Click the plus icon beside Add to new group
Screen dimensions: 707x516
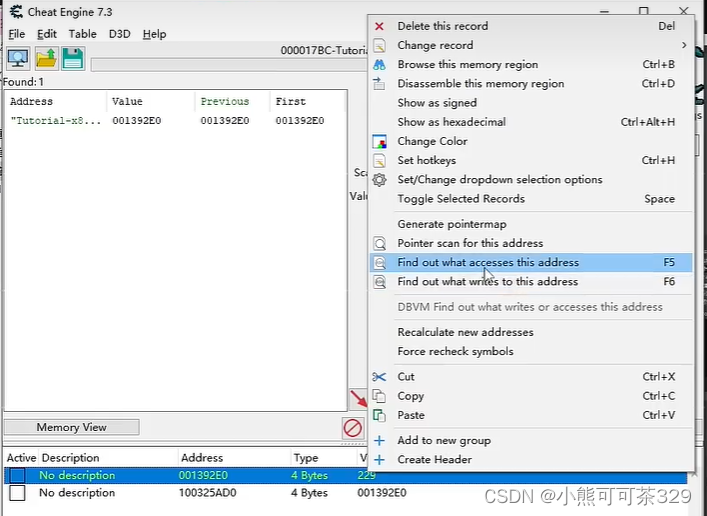(379, 441)
